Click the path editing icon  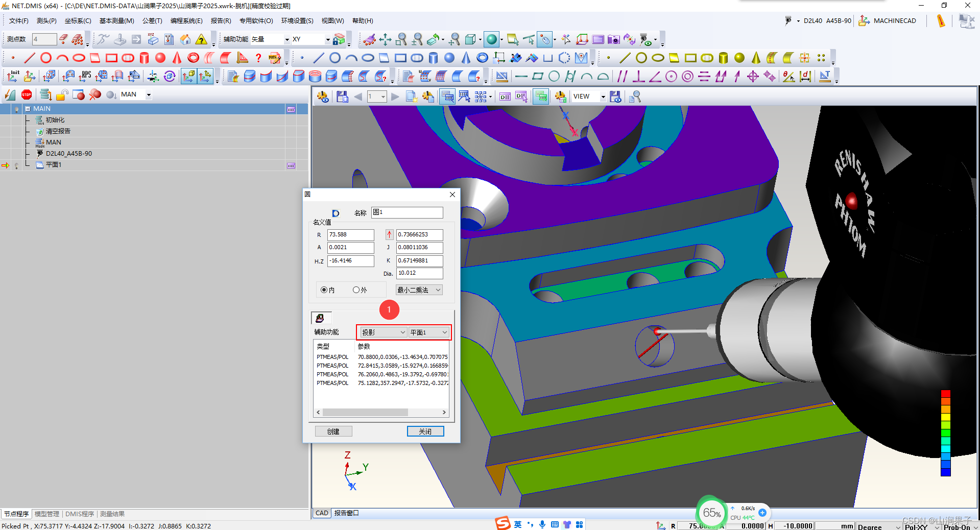tap(275, 58)
